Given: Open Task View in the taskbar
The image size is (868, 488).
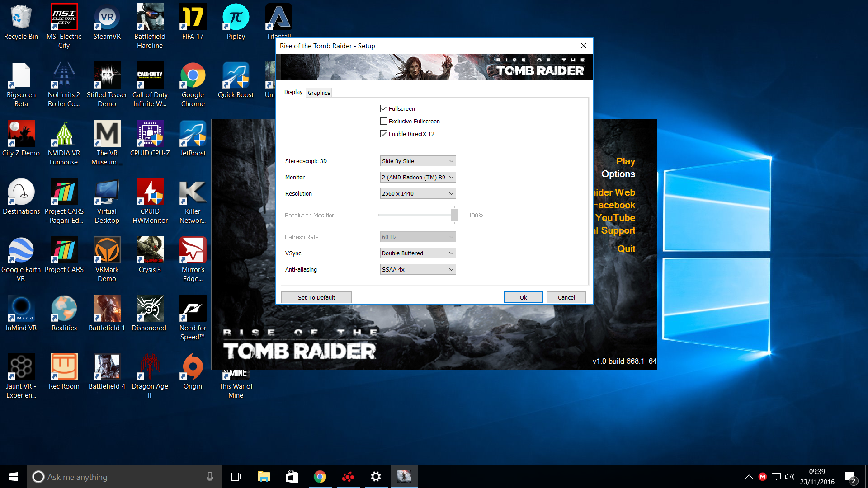Looking at the screenshot, I should tap(235, 477).
